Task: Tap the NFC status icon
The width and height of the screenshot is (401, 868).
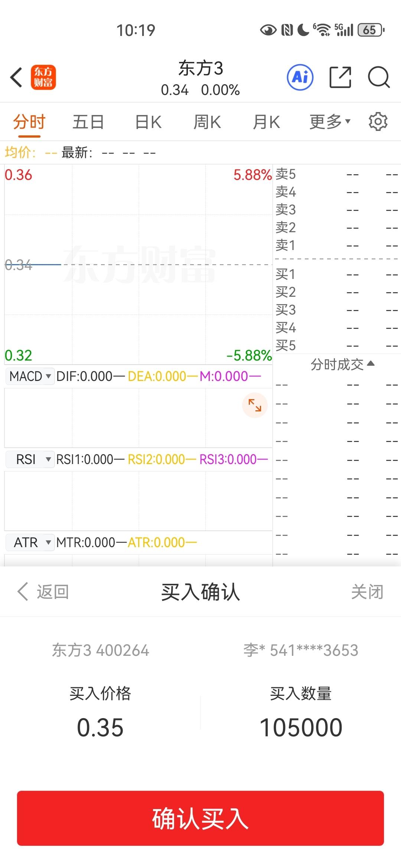Action: (287, 30)
